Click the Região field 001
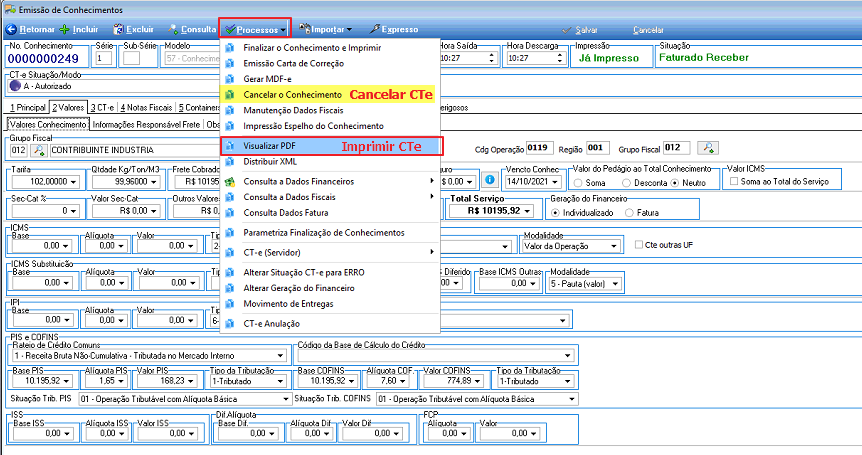The width and height of the screenshot is (862, 455). click(x=596, y=148)
